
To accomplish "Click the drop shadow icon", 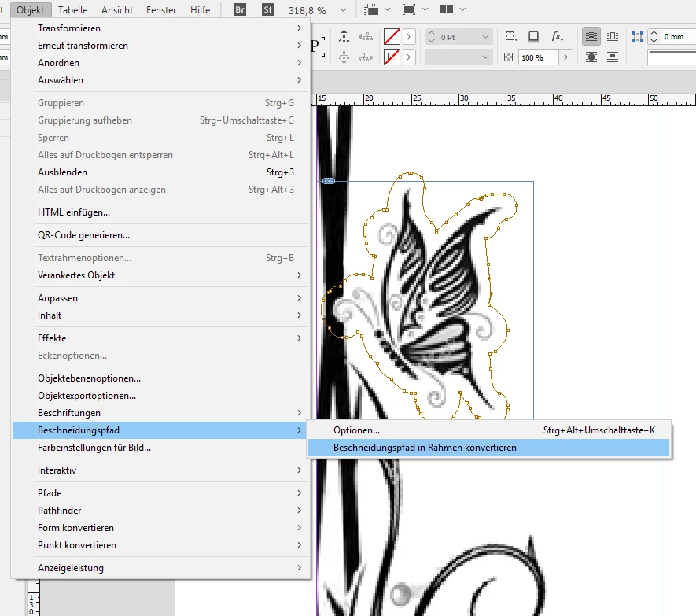I will [533, 36].
